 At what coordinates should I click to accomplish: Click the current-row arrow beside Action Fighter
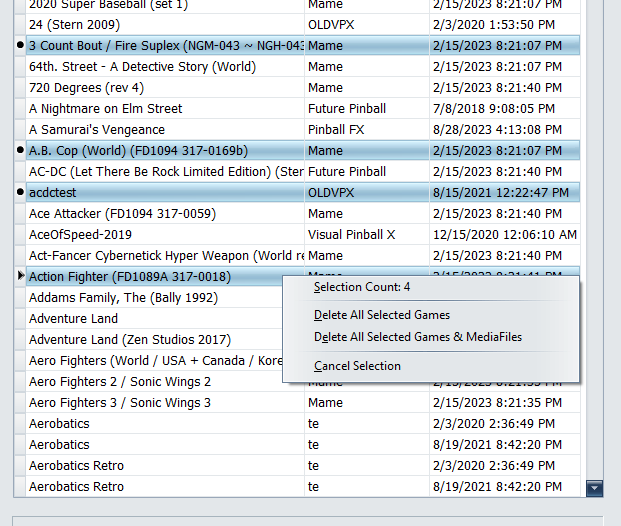coord(21,276)
